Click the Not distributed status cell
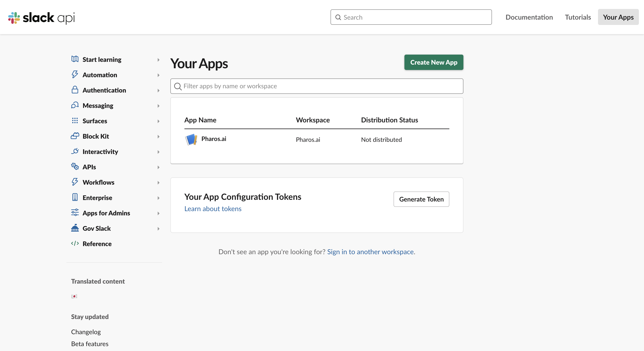The height and width of the screenshot is (351, 644). pos(381,139)
